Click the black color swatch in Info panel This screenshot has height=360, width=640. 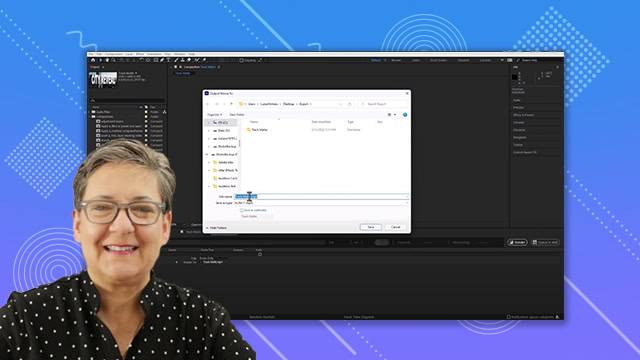pyautogui.click(x=515, y=77)
